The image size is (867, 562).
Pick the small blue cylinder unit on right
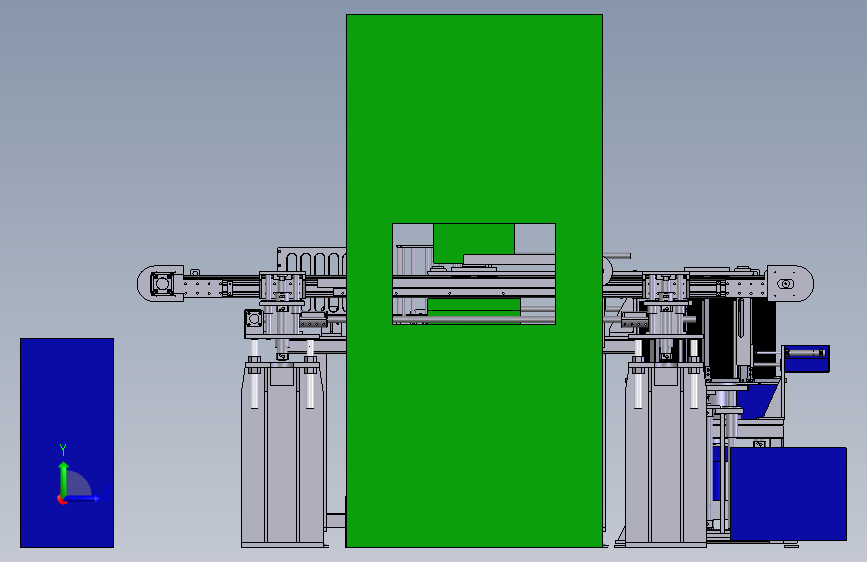pos(806,358)
